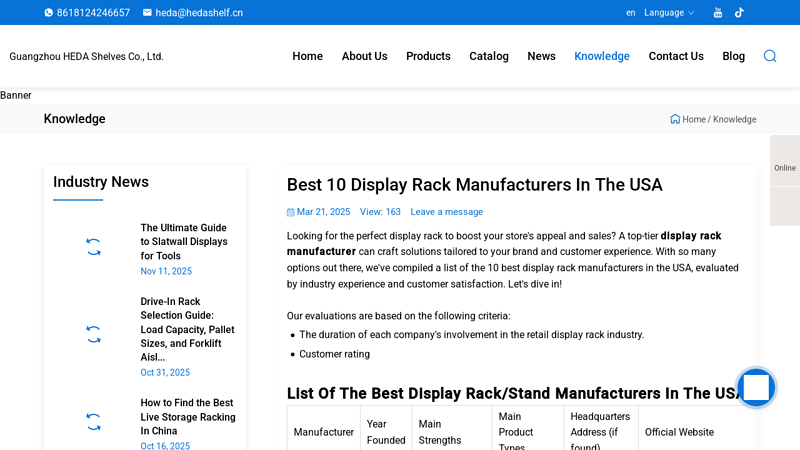Click the View: 163 counter
This screenshot has width=800, height=450.
click(380, 212)
